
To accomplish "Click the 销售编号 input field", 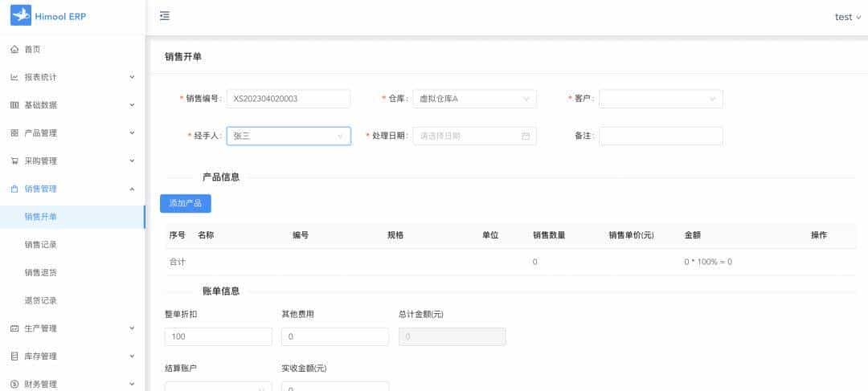I will click(x=289, y=99).
